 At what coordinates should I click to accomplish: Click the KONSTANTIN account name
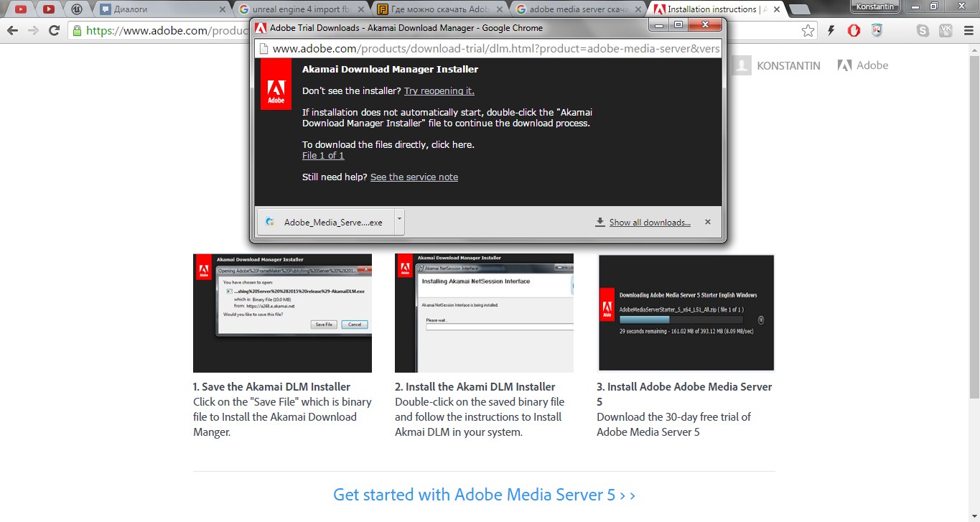(788, 65)
